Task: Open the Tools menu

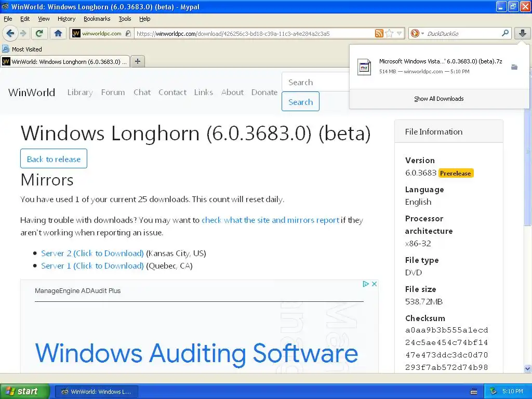Action: 125,19
